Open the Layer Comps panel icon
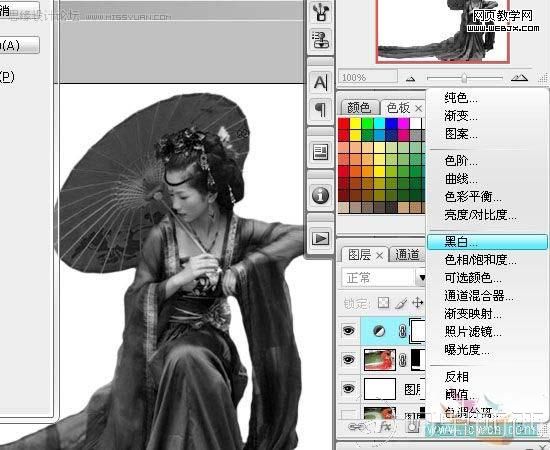The height and width of the screenshot is (450, 550). point(320,152)
